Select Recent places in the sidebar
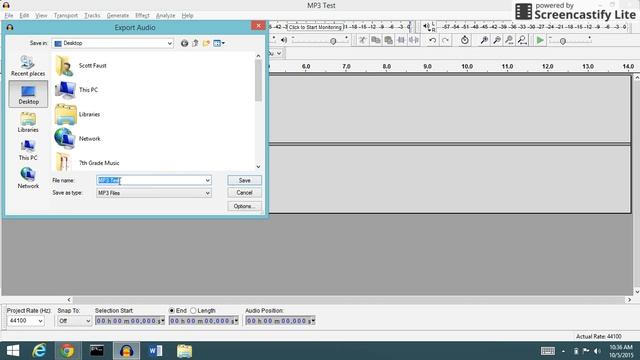 tap(28, 65)
